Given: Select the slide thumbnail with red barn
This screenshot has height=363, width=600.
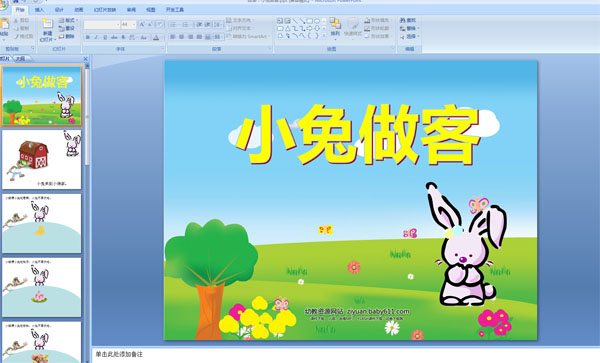Looking at the screenshot, I should 42,159.
